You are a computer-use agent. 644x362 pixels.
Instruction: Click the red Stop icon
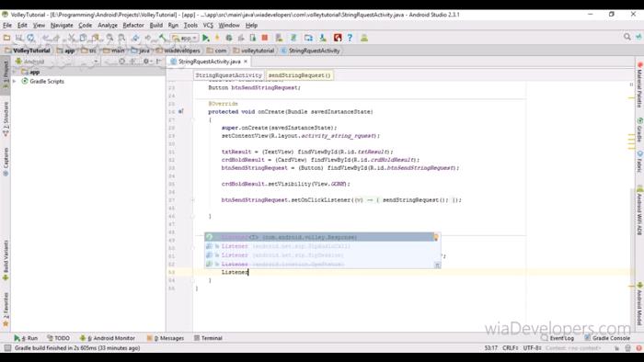265,38
